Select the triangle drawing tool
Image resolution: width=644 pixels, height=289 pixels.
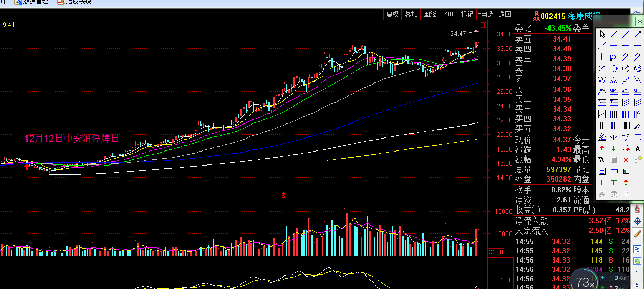(626, 137)
